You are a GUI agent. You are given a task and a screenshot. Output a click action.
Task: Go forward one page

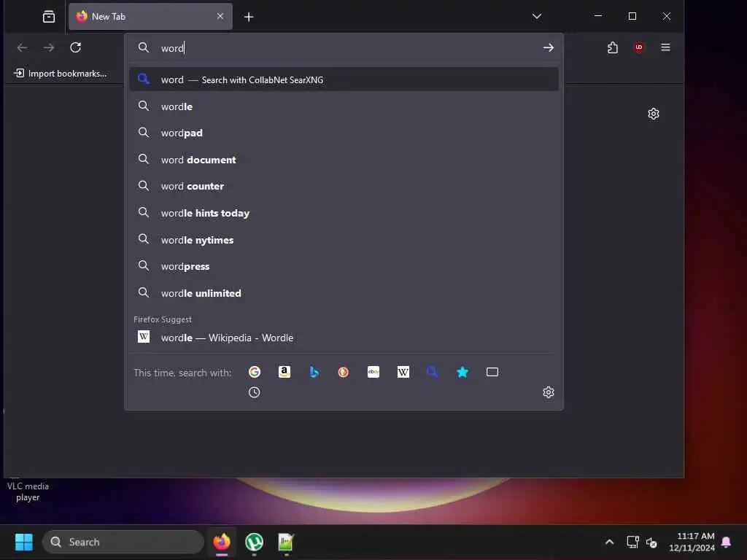pos(49,47)
